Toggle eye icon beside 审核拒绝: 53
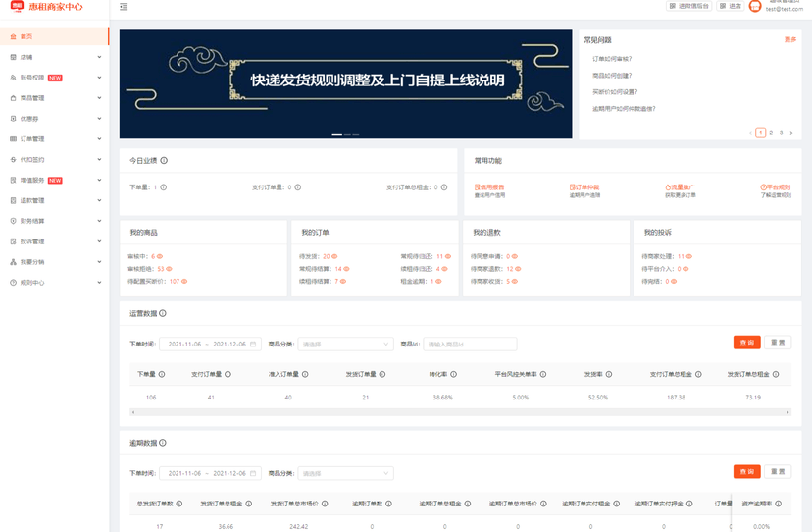Screen dimensions: 812x532 169,269
